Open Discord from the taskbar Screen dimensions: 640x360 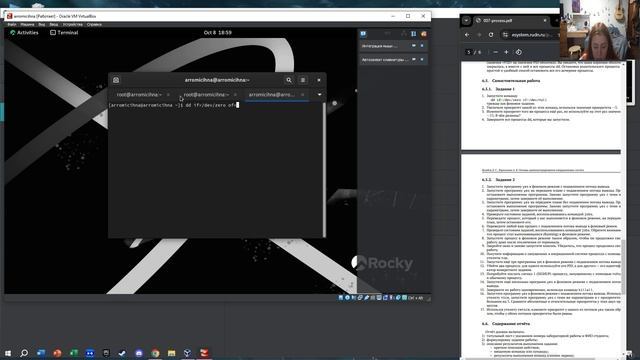coord(139,353)
